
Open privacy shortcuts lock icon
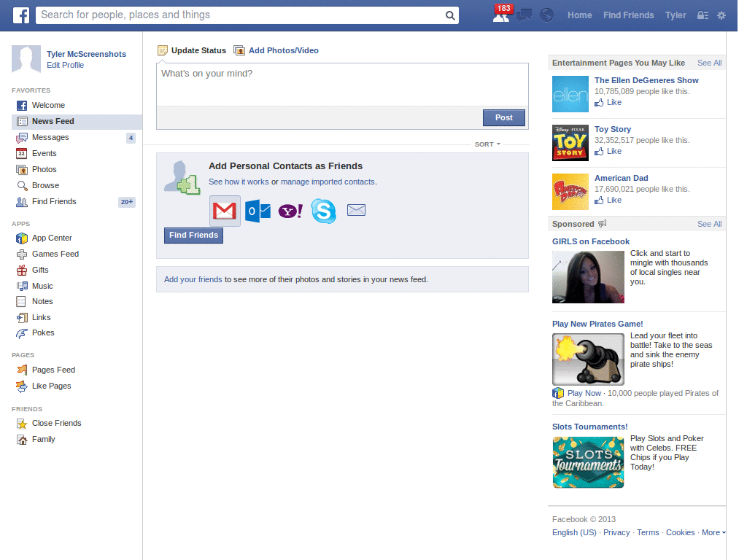click(x=703, y=15)
